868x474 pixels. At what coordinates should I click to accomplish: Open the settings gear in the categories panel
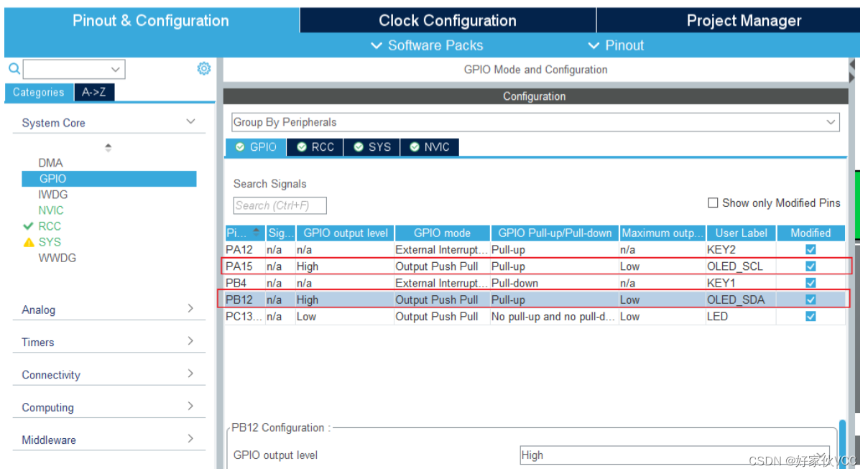click(204, 68)
